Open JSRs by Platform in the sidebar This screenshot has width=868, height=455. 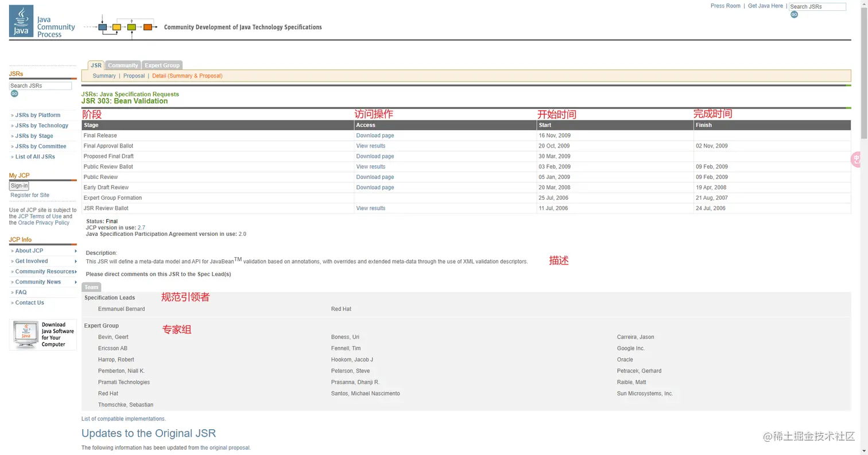point(37,115)
